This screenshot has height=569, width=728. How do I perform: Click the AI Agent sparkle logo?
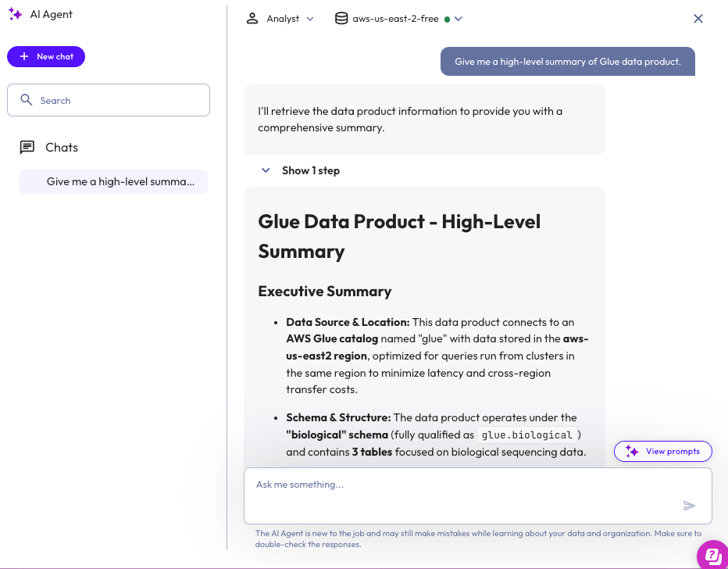[15, 14]
